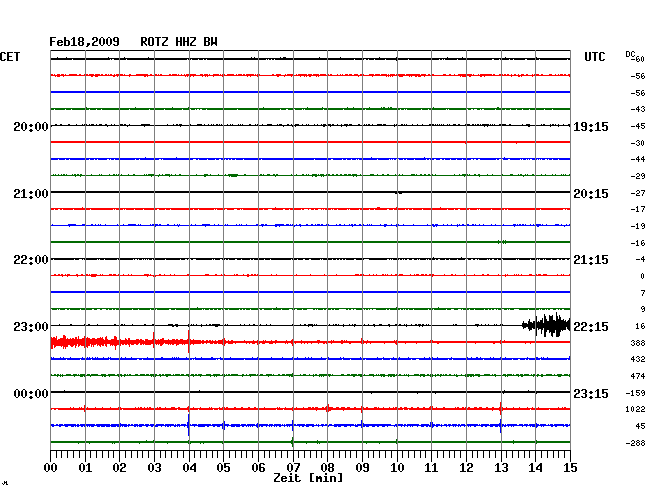Screen dimensions: 650x494
Task: Click the DC offset value -45
Action: 638,126
